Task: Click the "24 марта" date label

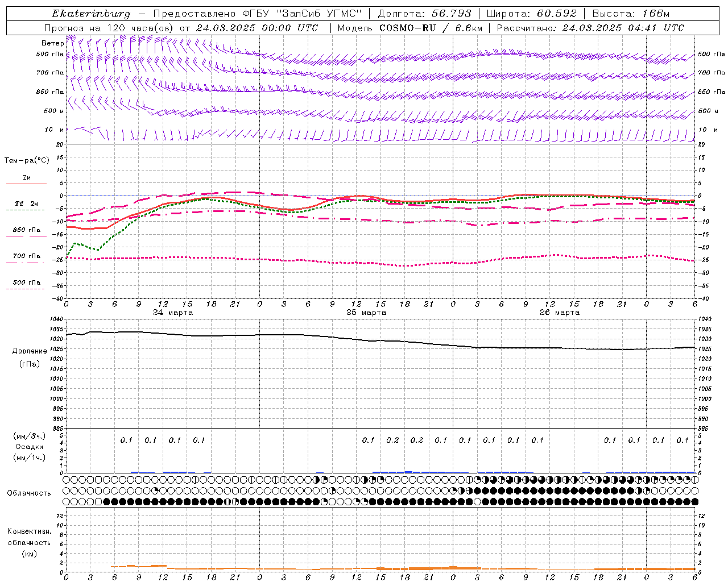Action: [173, 313]
